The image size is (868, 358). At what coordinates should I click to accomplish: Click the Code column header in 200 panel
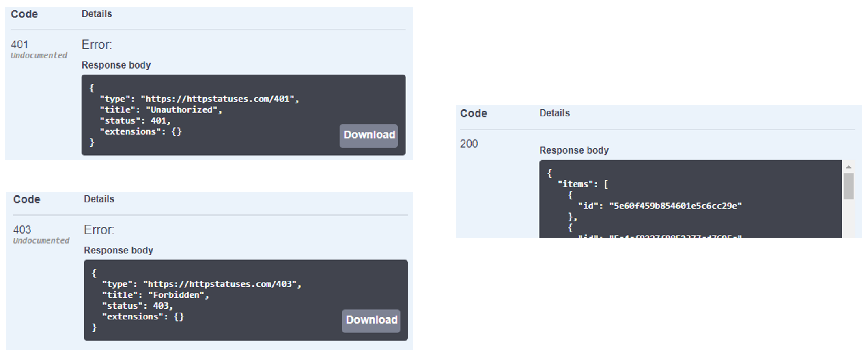click(473, 114)
